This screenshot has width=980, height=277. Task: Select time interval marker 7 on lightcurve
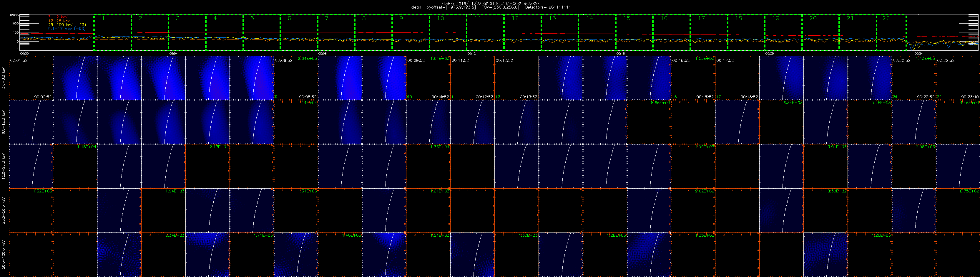[327, 18]
